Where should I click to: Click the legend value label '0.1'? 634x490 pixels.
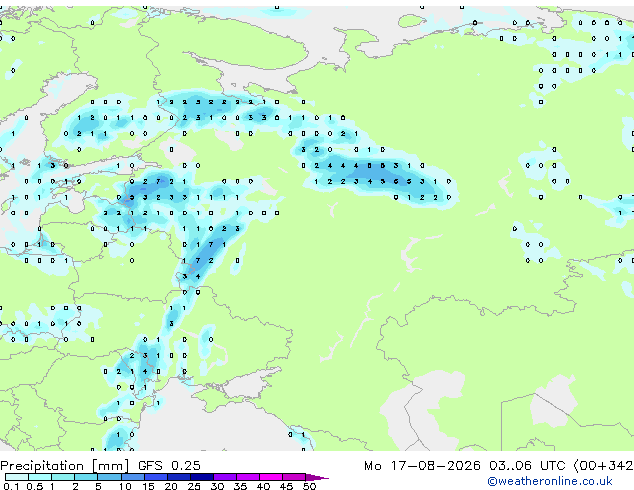[11, 486]
